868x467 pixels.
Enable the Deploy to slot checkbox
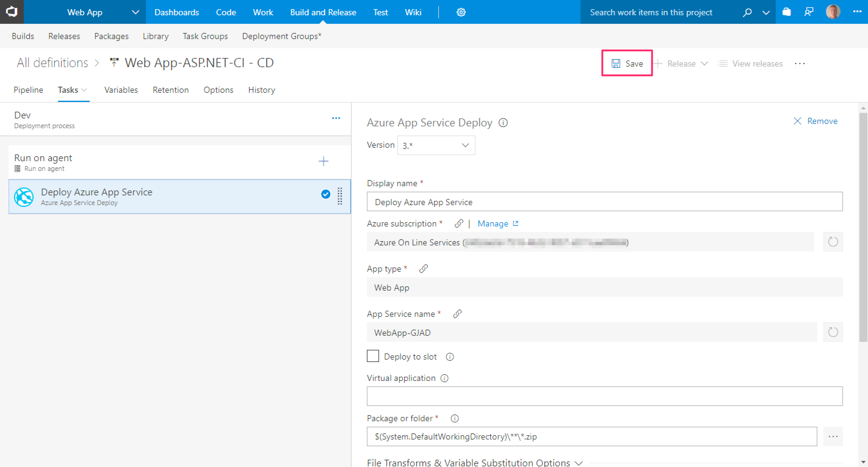coord(373,356)
